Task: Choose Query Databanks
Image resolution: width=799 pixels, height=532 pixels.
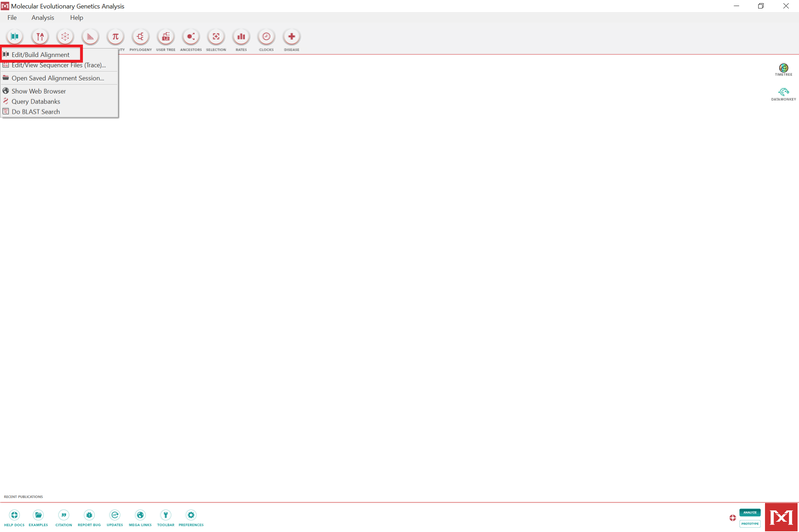Action: (59, 101)
